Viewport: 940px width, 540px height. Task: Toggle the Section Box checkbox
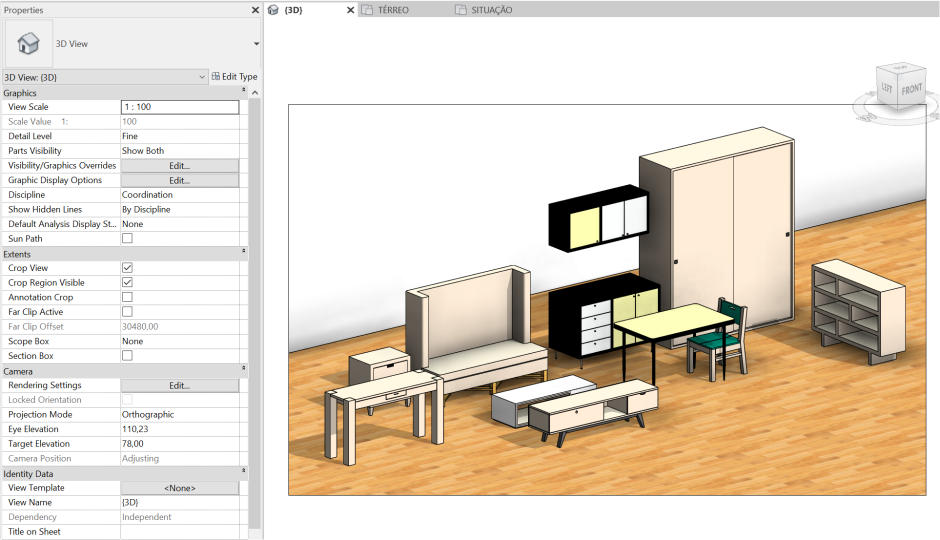tap(127, 356)
